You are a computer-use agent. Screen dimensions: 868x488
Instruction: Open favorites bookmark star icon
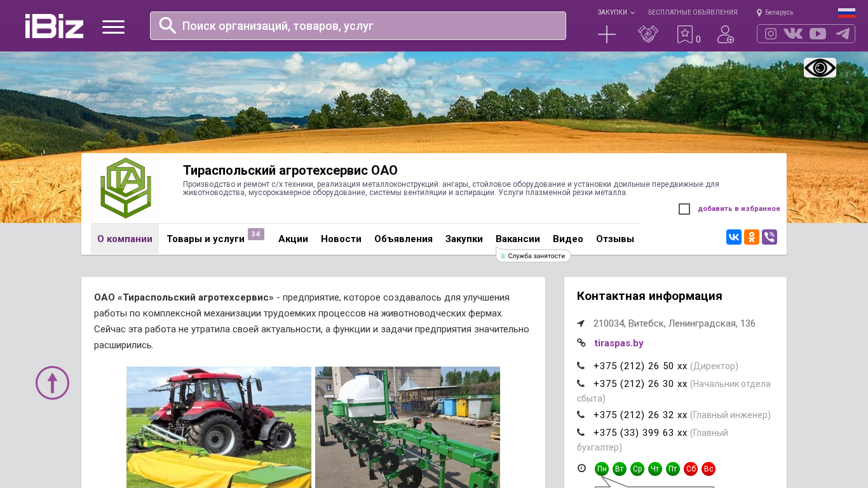(685, 34)
